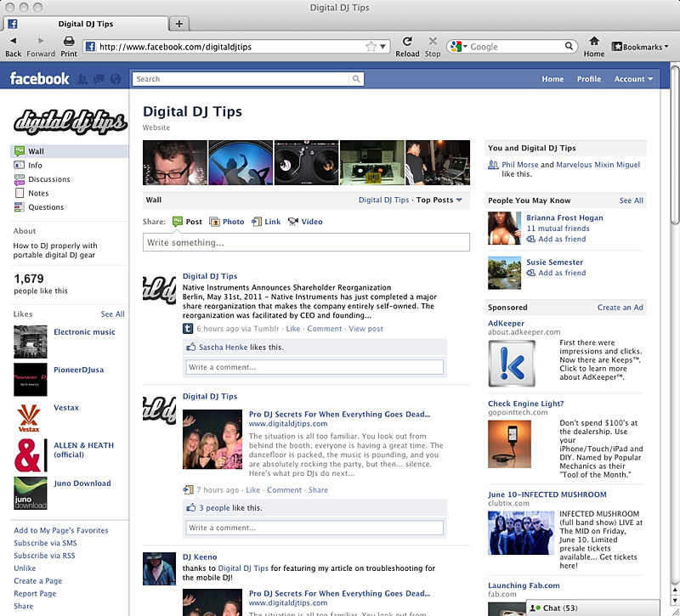Click the search magnifier in Facebook search
The width and height of the screenshot is (680, 616).
pyautogui.click(x=356, y=79)
